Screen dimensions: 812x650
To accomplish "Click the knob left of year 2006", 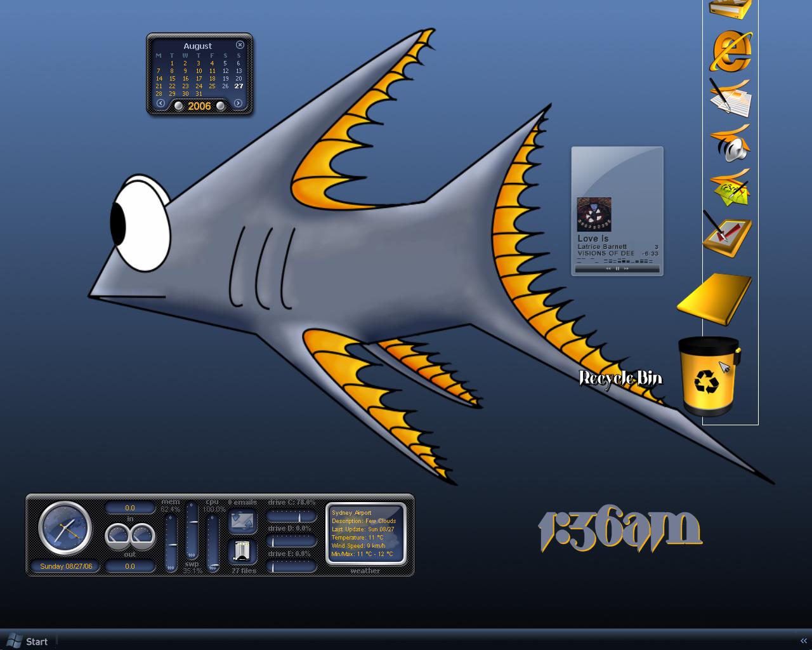I will [179, 106].
